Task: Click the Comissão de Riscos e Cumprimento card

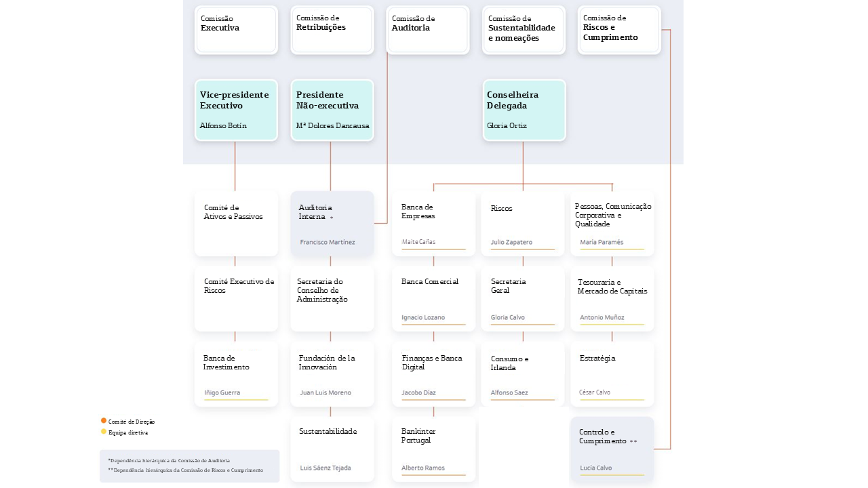Action: point(619,30)
